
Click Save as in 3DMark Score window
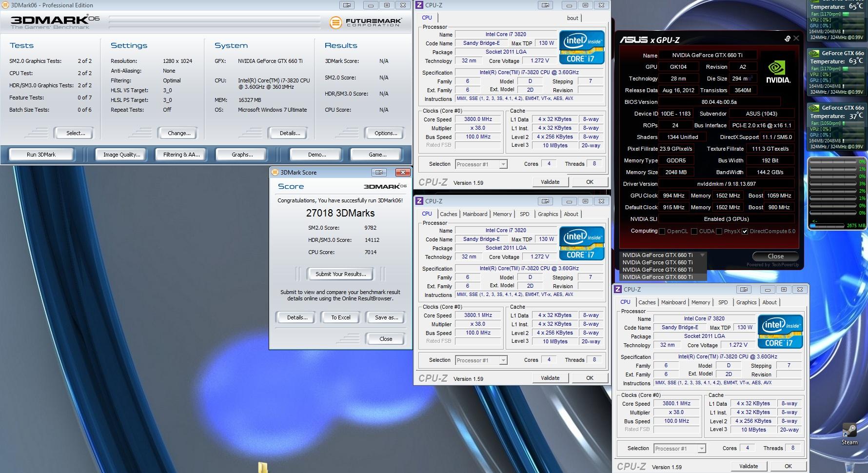386,317
